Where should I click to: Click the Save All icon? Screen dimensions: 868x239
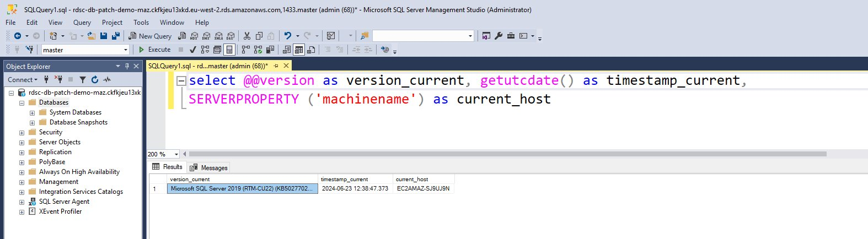[116, 36]
